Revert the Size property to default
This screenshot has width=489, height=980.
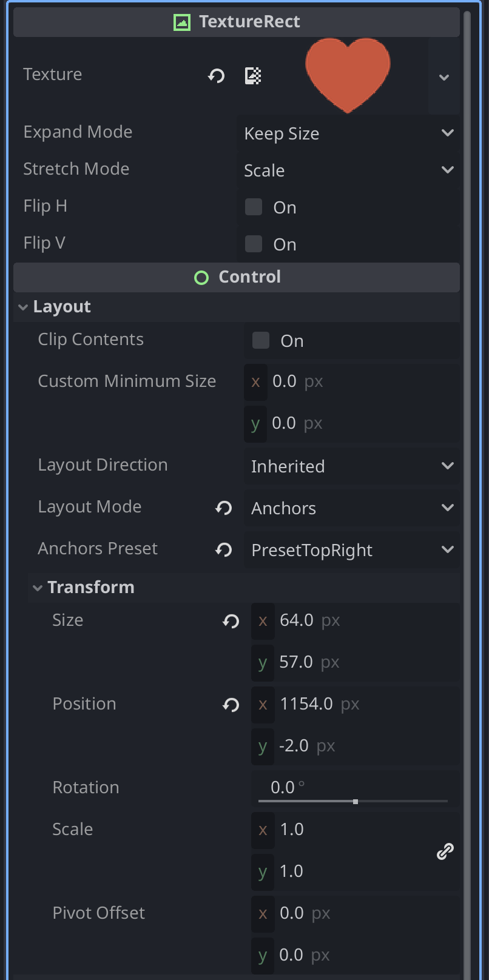(231, 621)
